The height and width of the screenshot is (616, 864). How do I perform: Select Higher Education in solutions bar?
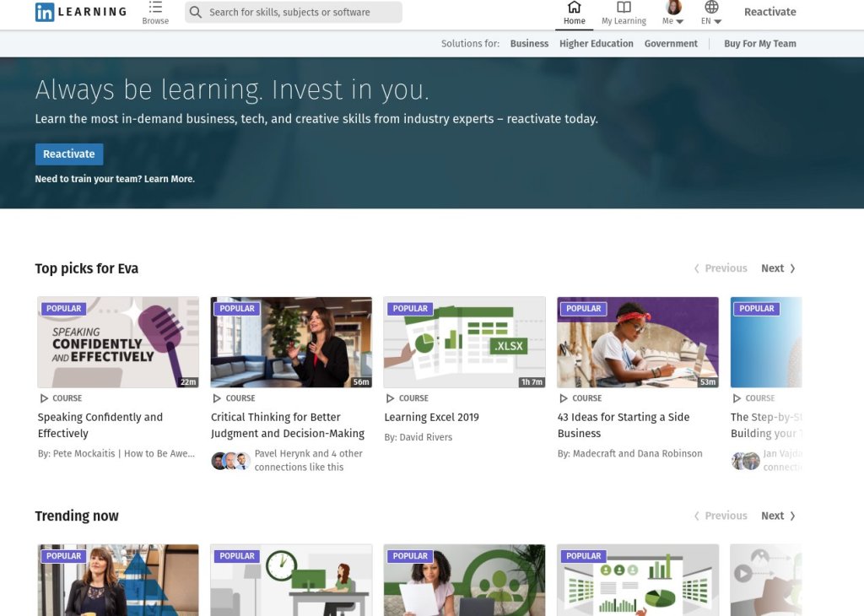click(x=596, y=44)
